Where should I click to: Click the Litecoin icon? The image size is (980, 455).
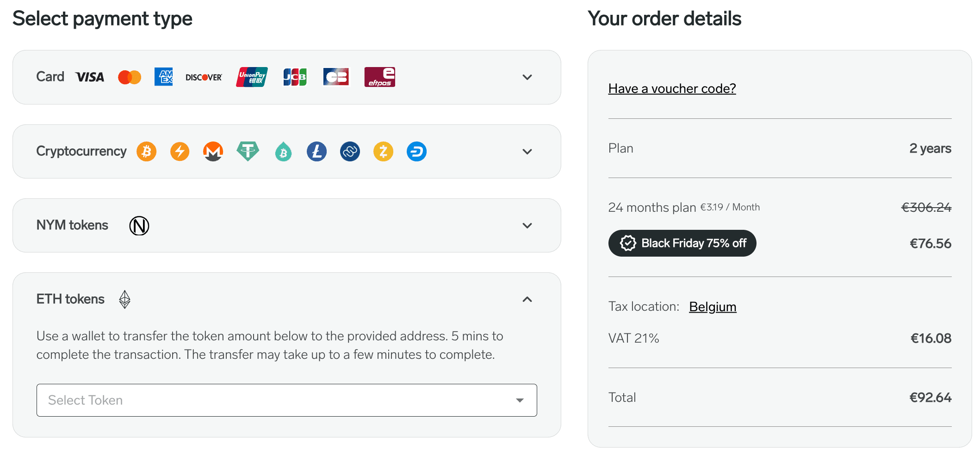coord(316,152)
